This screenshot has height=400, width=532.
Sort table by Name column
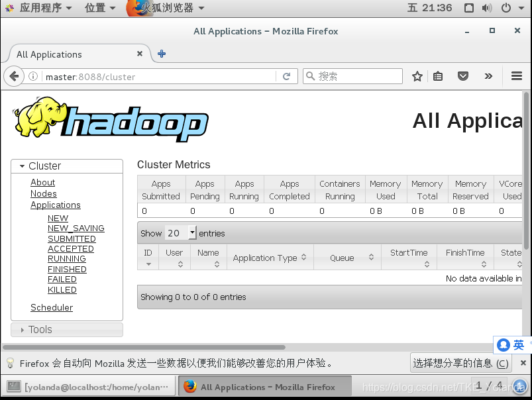point(217,264)
